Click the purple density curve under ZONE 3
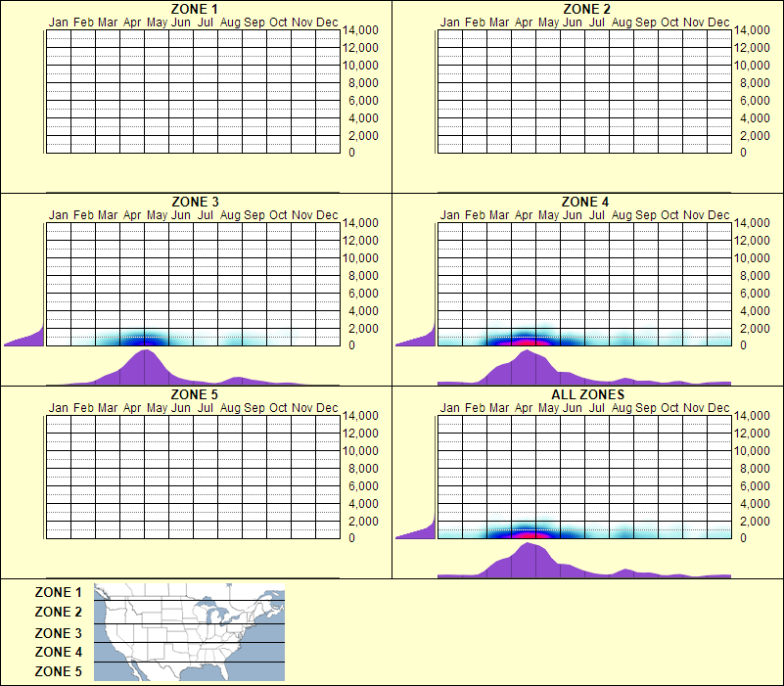Image resolution: width=784 pixels, height=686 pixels. point(147,367)
